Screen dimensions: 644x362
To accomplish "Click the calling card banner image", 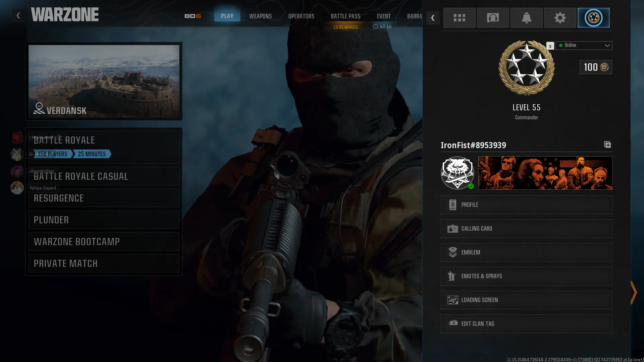I will (545, 173).
